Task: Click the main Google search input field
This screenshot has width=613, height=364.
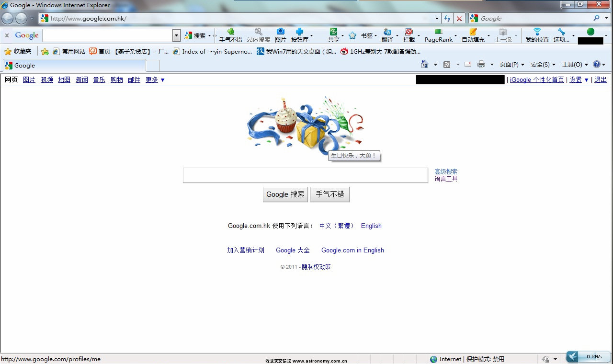Action: (x=306, y=175)
